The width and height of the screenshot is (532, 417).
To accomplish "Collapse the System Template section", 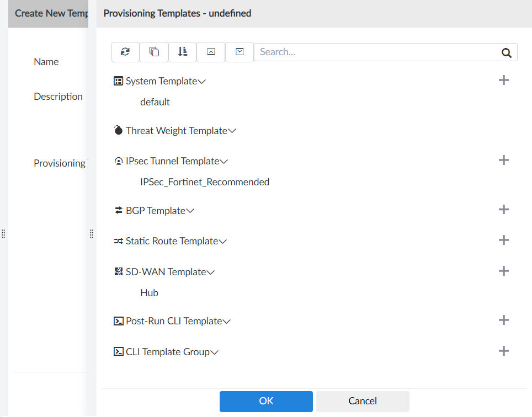I will click(x=201, y=81).
